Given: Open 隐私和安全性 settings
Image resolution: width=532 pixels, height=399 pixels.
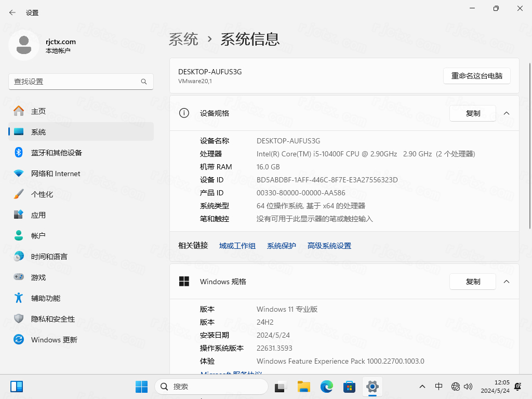Looking at the screenshot, I should coord(81,318).
